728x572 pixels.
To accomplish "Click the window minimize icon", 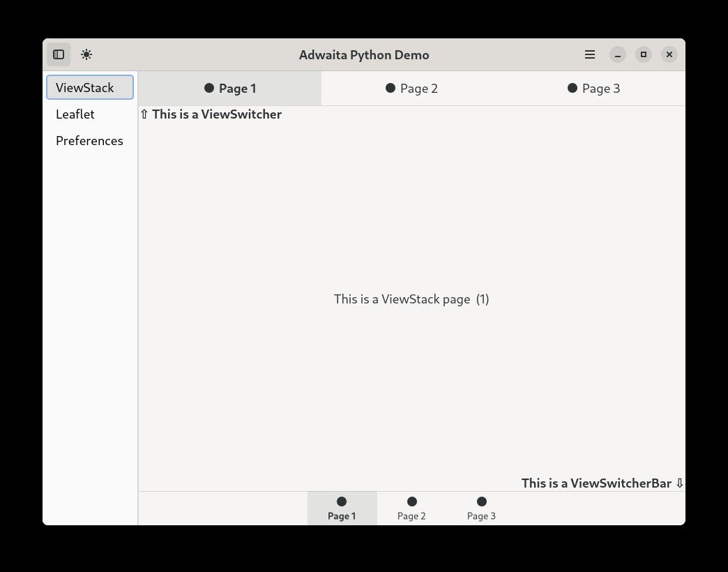I will point(617,54).
